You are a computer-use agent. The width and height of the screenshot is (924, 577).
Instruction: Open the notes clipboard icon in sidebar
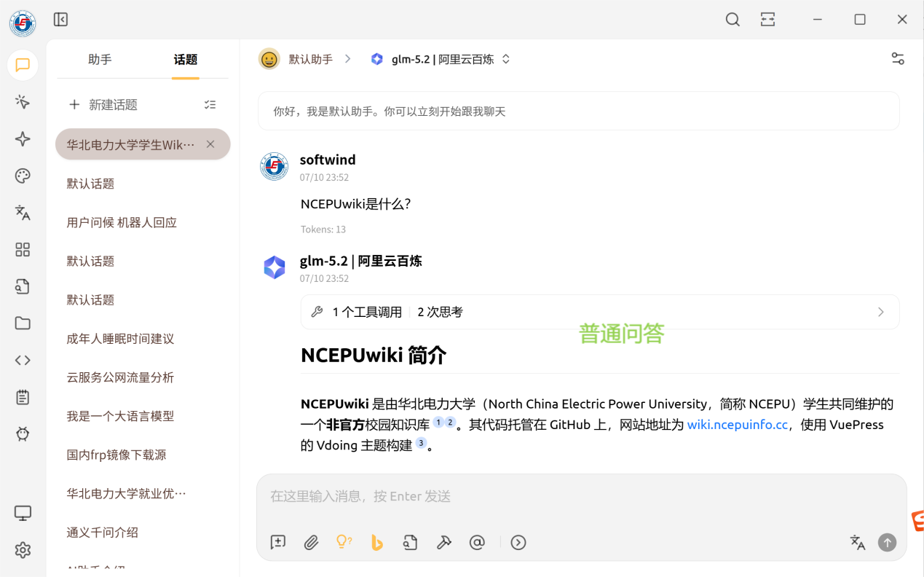(23, 397)
